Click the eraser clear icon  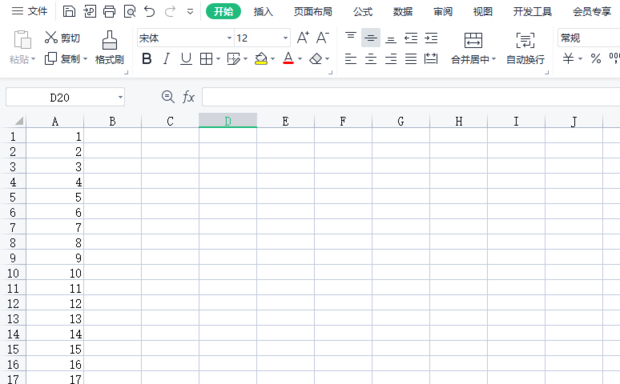(316, 59)
